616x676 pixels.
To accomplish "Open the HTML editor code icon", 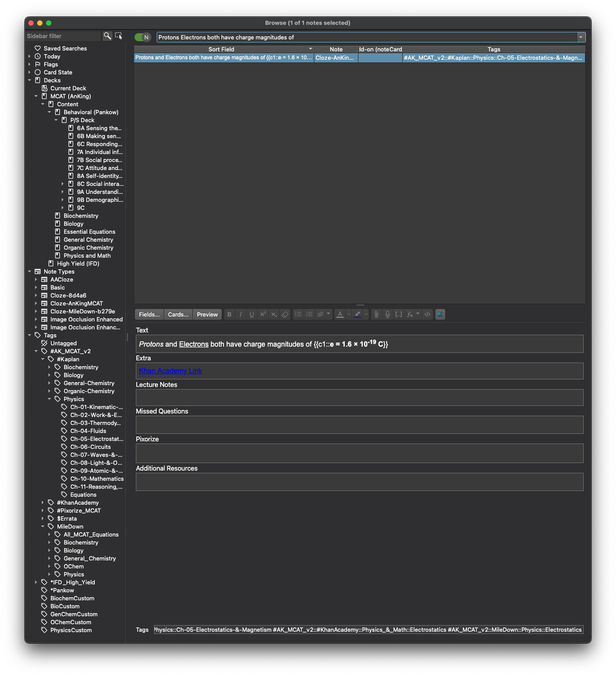I will point(427,314).
